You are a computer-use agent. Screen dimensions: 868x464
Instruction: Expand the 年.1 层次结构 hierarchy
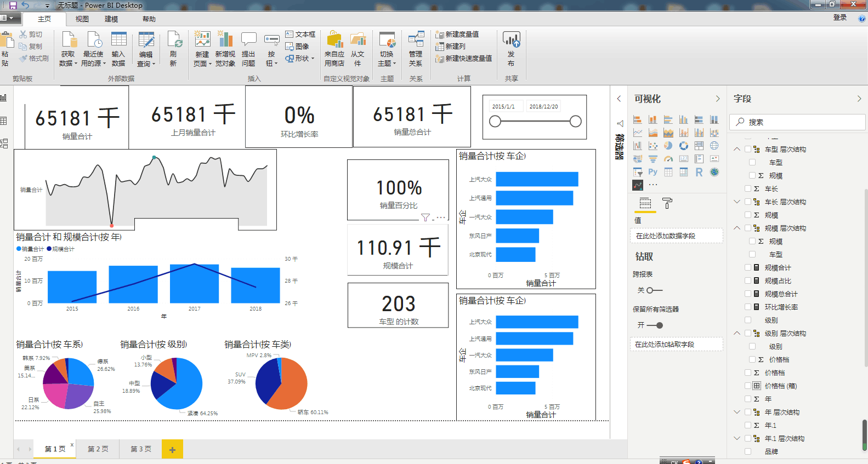tap(737, 438)
